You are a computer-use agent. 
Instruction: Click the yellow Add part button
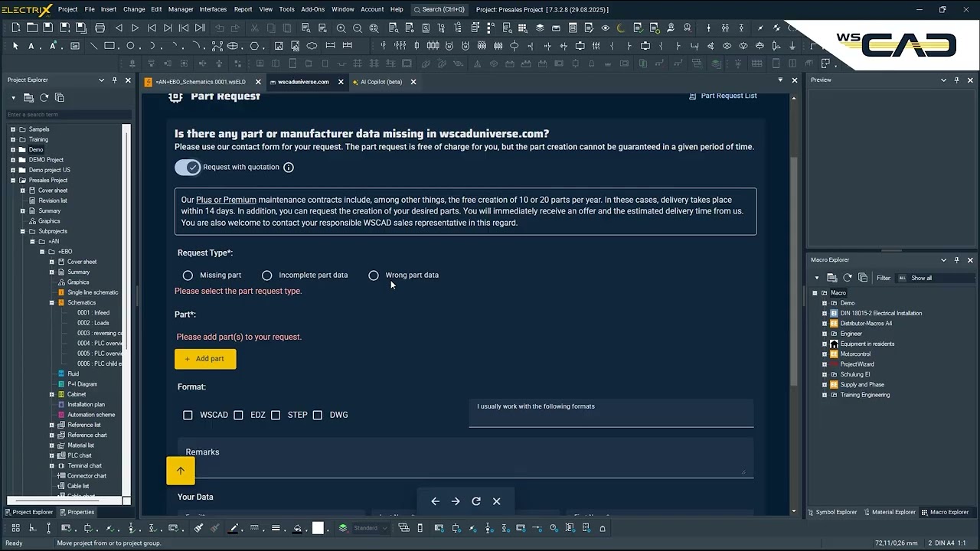205,359
